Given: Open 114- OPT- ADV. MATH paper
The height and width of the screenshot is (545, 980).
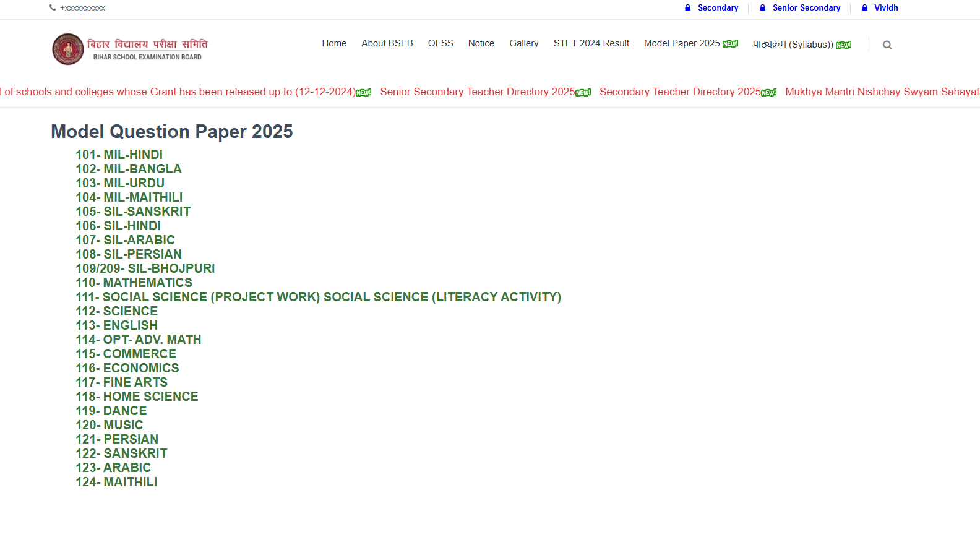Looking at the screenshot, I should pos(139,340).
